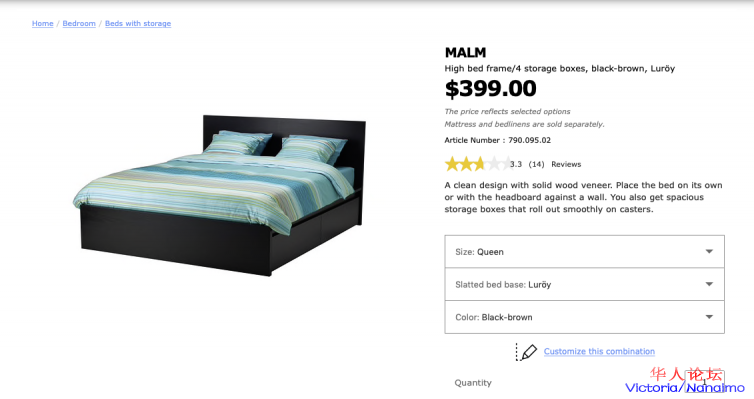The width and height of the screenshot is (754, 399).
Task: Click the empty fourth rating star
Action: click(x=494, y=164)
